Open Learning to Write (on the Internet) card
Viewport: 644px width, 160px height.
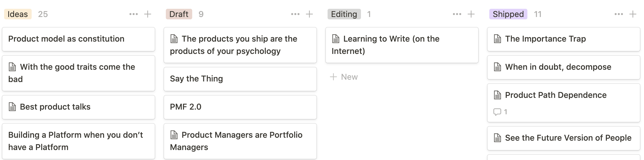click(x=402, y=45)
